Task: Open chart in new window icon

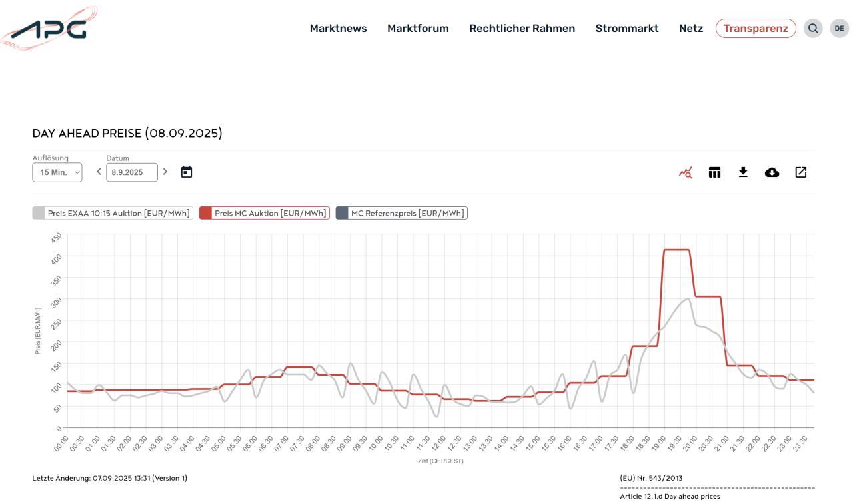Action: (x=801, y=173)
